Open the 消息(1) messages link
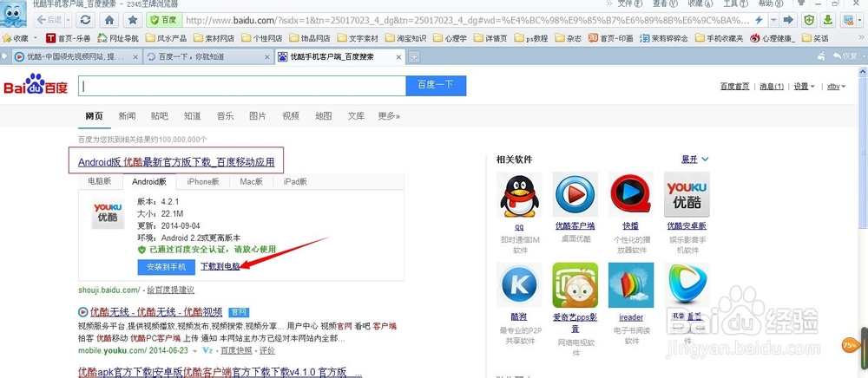The width and height of the screenshot is (868, 378). pos(771,86)
